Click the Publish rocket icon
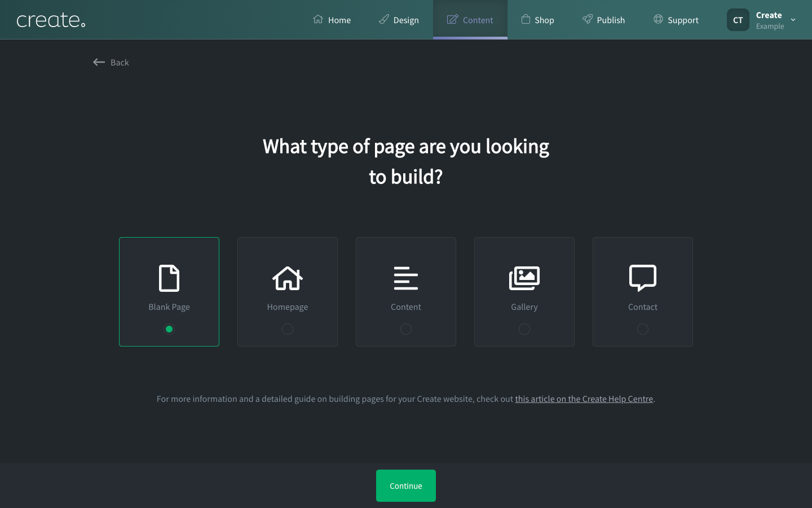 point(588,19)
